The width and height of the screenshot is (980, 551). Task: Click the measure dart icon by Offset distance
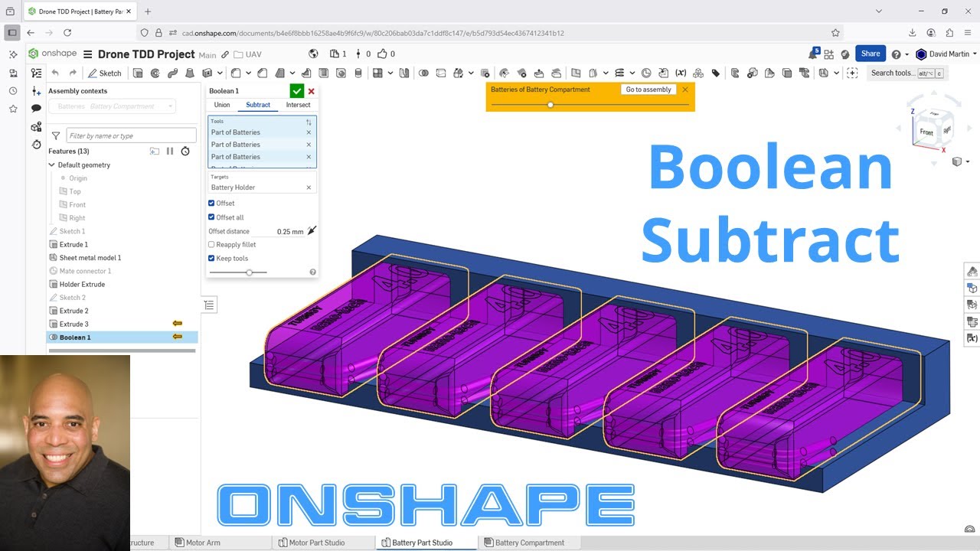coord(312,230)
